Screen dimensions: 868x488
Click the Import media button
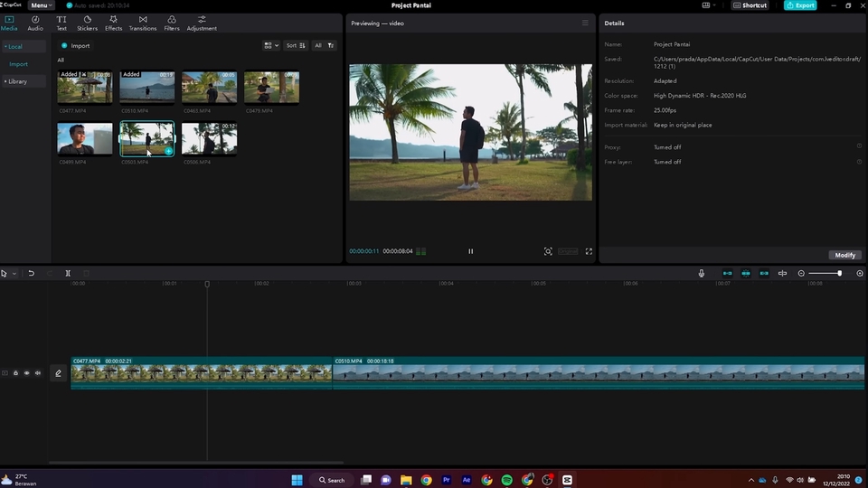click(x=75, y=46)
